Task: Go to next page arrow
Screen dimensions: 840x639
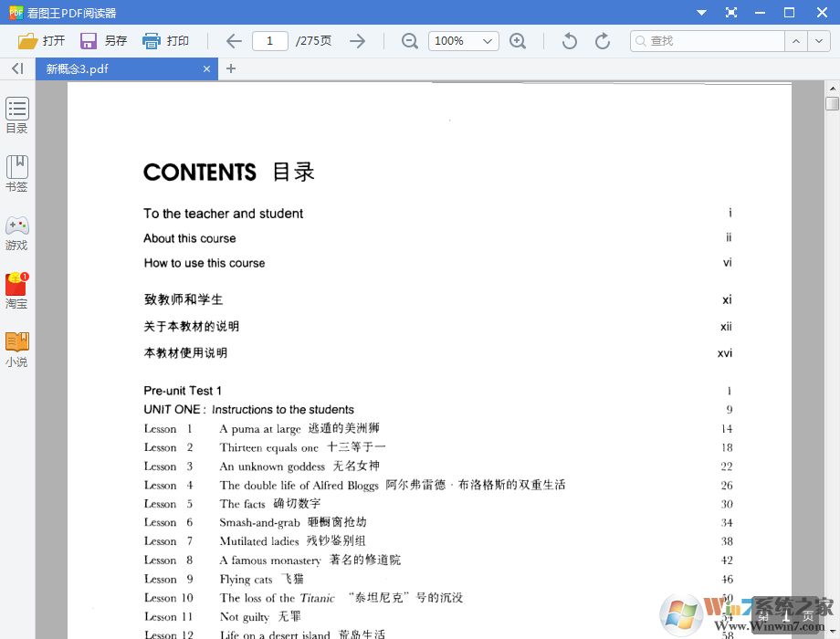Action: coord(357,41)
